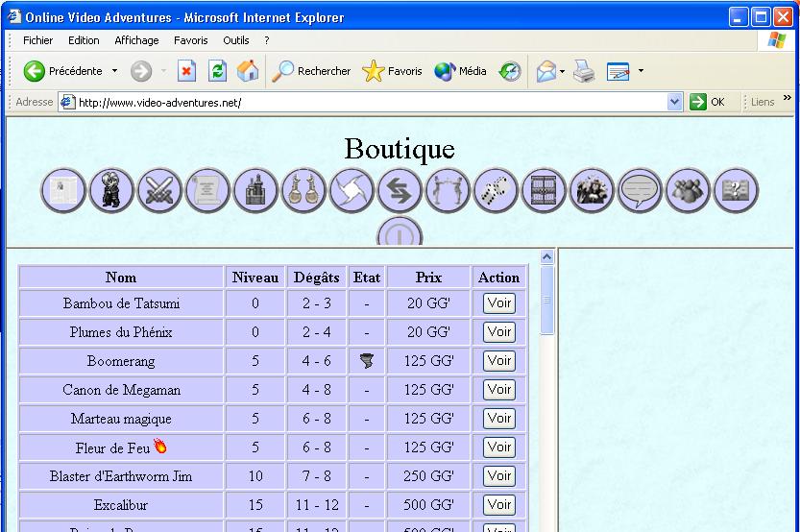Select the Excalibur name cell
800x532 pixels.
tap(121, 505)
